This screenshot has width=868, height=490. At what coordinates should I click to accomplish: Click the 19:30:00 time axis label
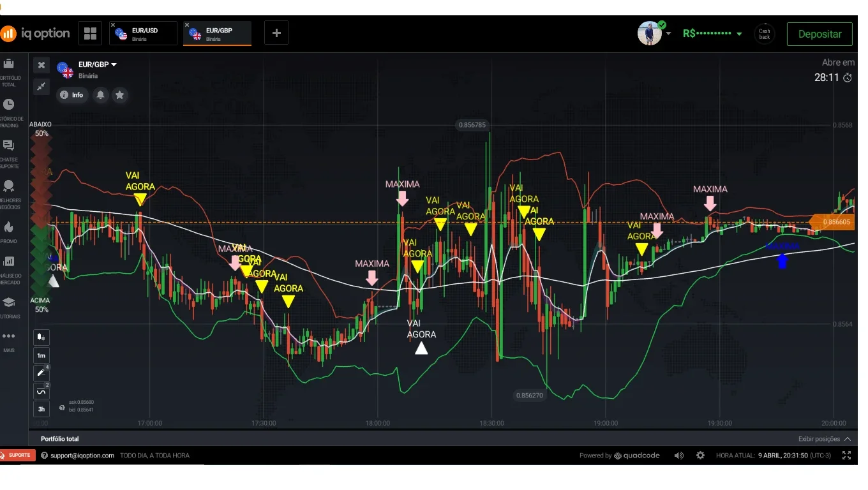coord(720,423)
